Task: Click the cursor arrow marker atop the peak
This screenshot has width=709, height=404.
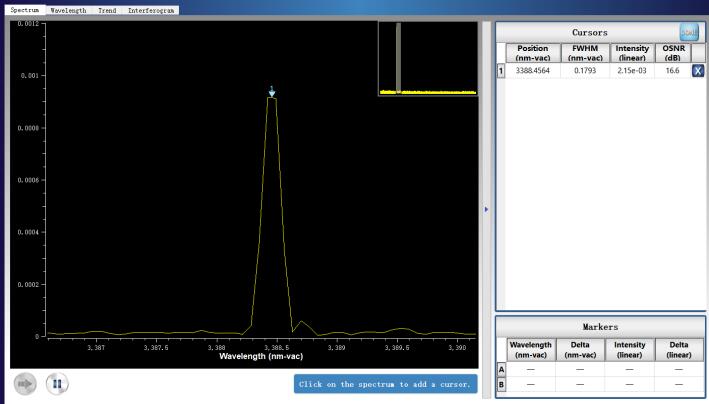Action: (x=271, y=92)
